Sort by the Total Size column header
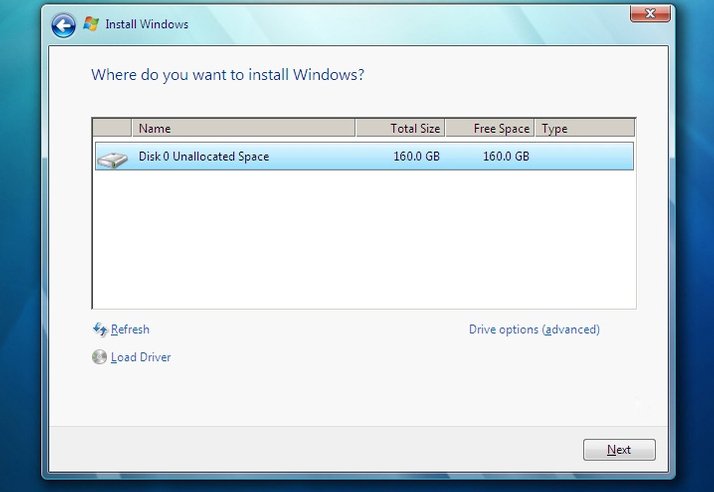The height and width of the screenshot is (492, 714). click(x=400, y=128)
